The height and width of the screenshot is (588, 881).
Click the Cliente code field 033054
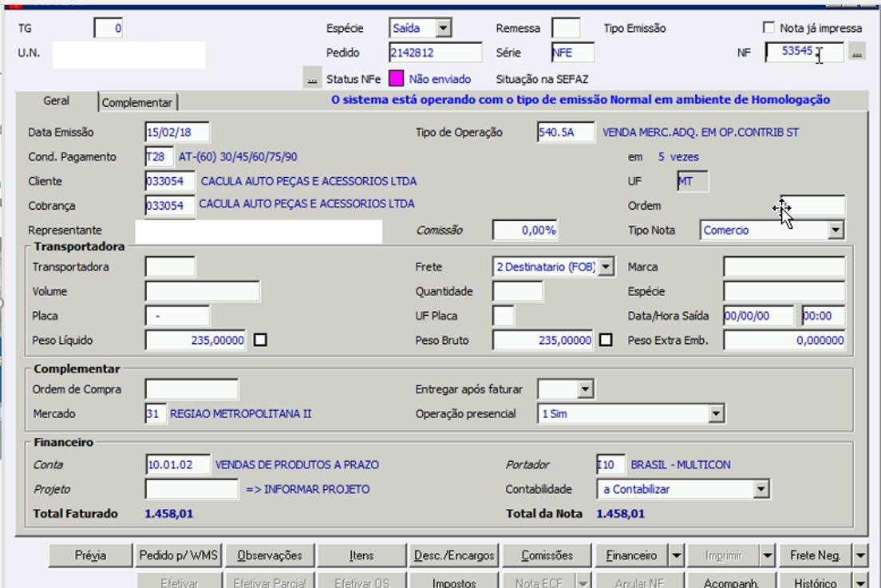tap(170, 181)
